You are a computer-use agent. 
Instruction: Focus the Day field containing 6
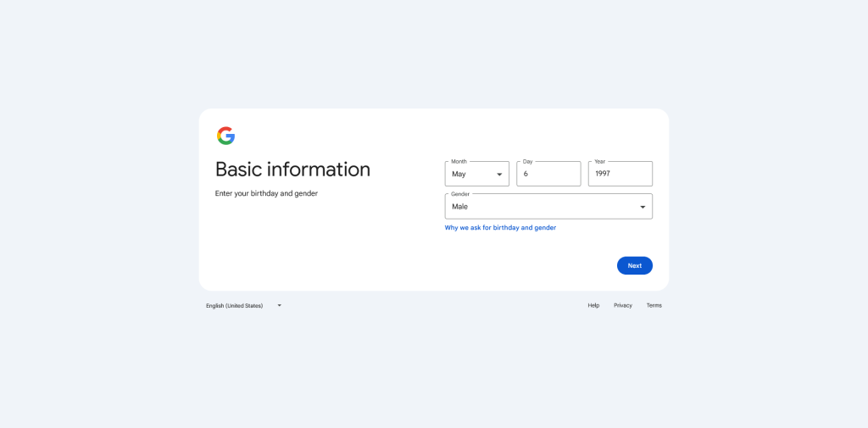tap(548, 174)
